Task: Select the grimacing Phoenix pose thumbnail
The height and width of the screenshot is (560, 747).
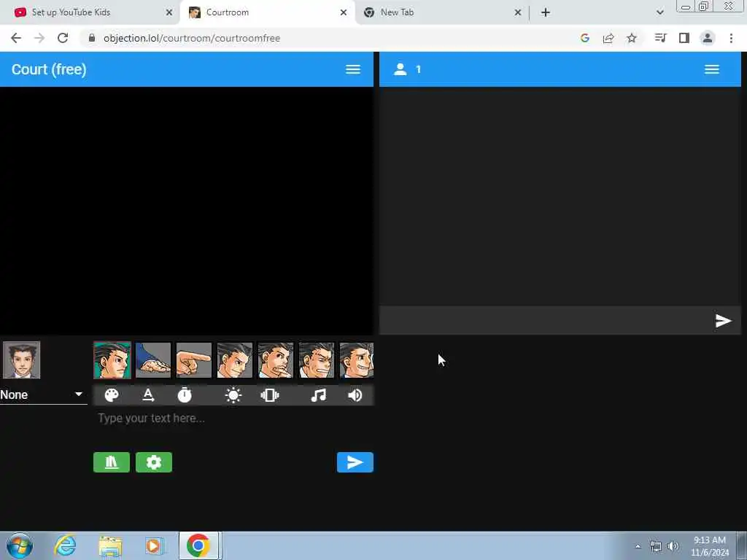Action: coord(317,360)
